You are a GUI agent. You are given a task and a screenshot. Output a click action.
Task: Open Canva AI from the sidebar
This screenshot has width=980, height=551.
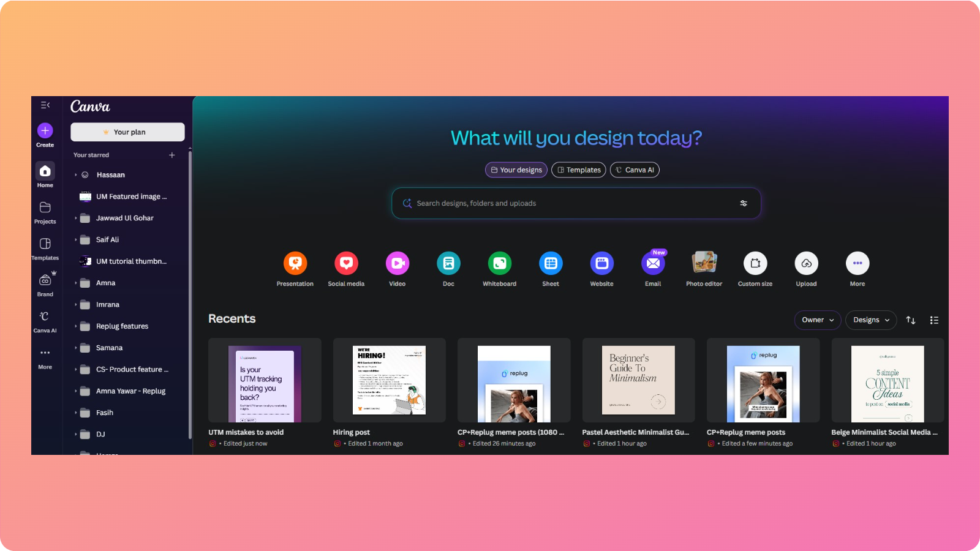pyautogui.click(x=45, y=321)
